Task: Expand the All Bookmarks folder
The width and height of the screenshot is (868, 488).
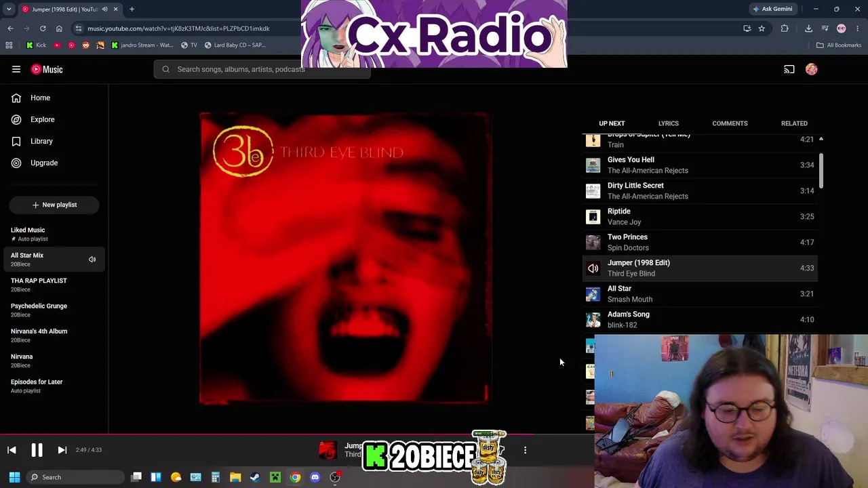Action: click(839, 45)
